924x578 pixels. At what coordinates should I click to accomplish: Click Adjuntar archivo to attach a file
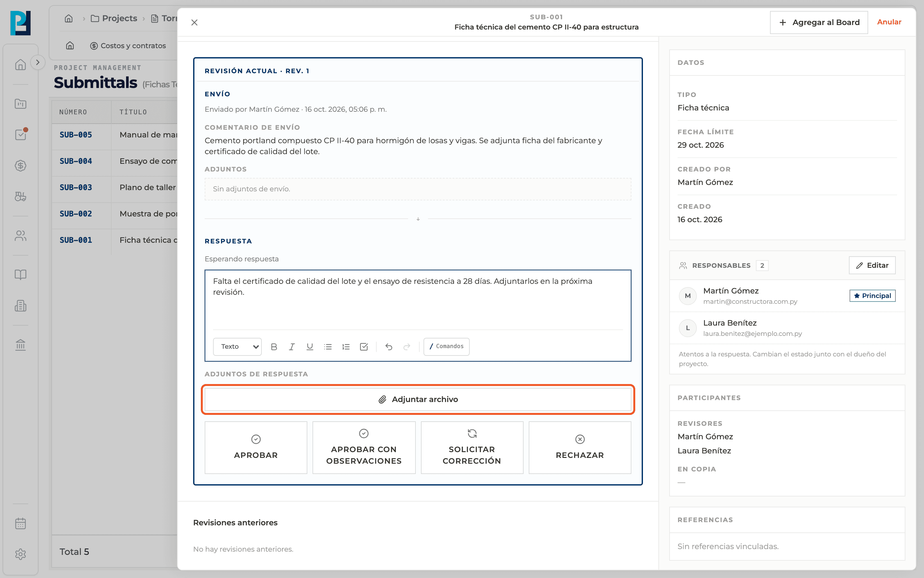pyautogui.click(x=418, y=399)
